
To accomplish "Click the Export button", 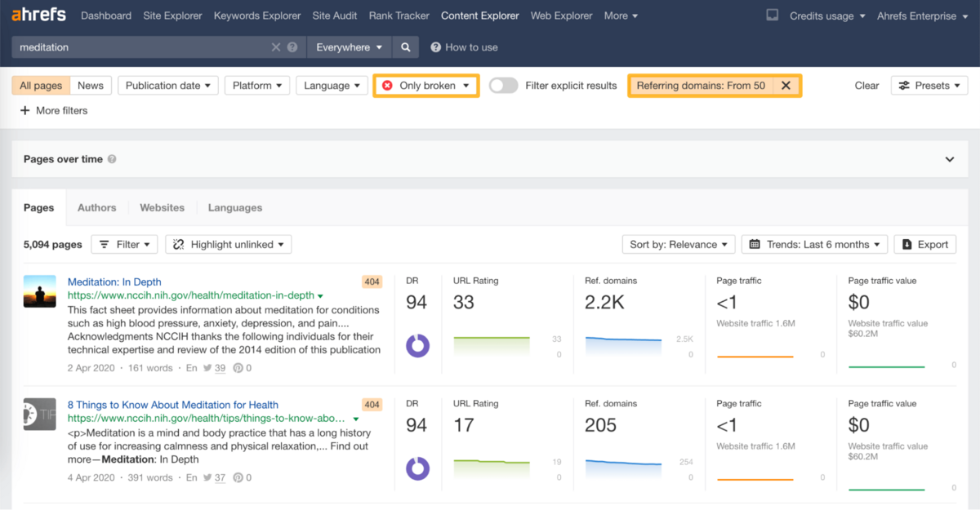I will [925, 244].
